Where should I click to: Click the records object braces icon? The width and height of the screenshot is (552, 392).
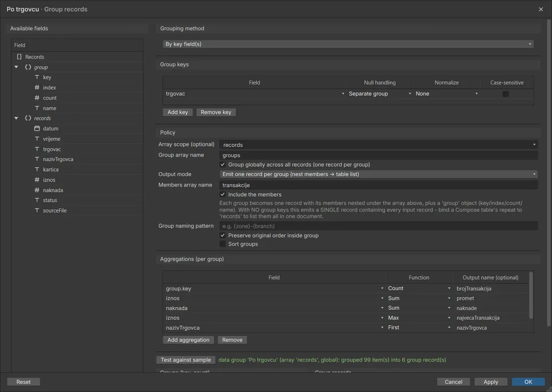[28, 118]
